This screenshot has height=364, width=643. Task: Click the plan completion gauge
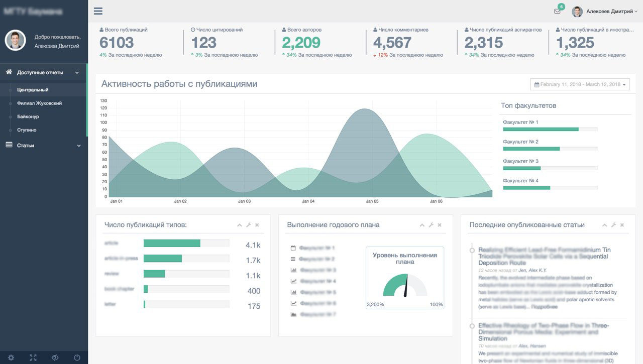pyautogui.click(x=405, y=285)
